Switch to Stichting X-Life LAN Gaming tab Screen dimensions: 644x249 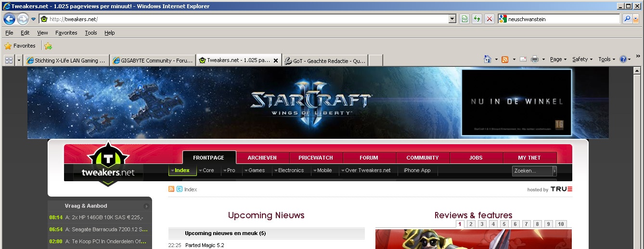67,61
